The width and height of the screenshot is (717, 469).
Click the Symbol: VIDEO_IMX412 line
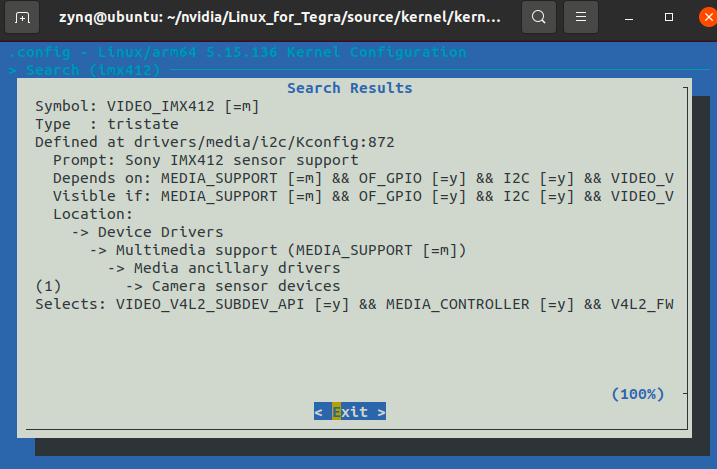[147, 106]
